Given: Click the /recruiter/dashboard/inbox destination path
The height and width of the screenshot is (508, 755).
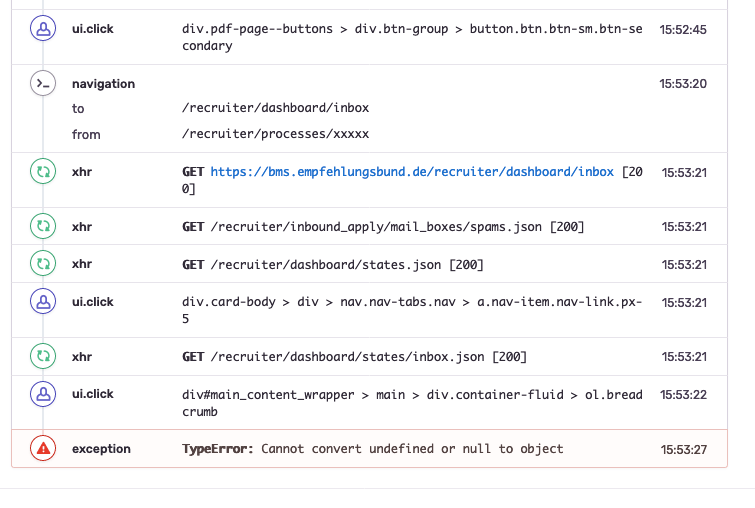Looking at the screenshot, I should [275, 108].
